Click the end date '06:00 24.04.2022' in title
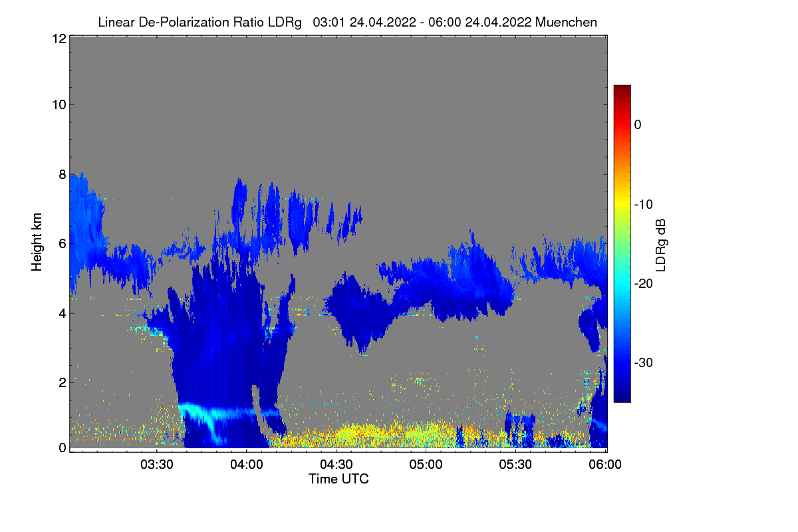The image size is (798, 532). click(x=480, y=22)
